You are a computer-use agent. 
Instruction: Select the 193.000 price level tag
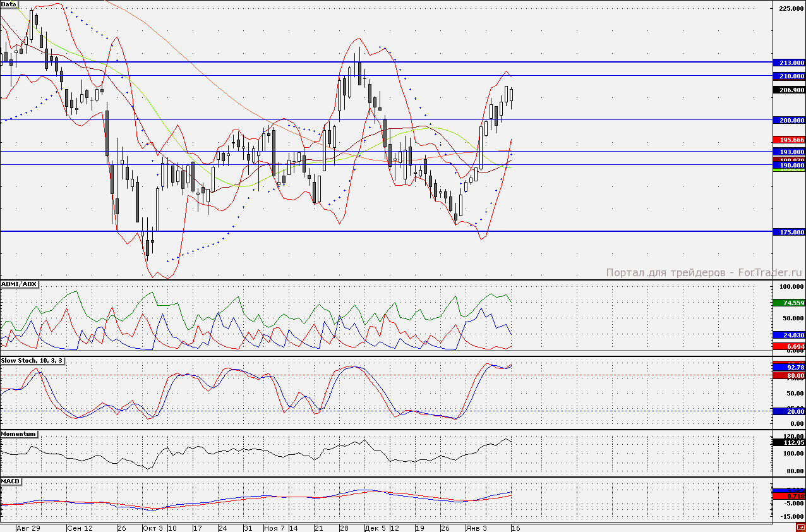[x=789, y=152]
